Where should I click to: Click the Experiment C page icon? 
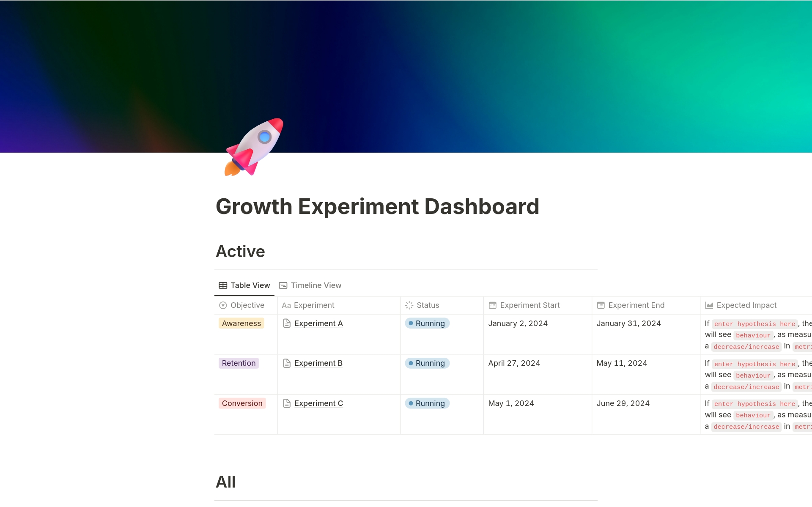pyautogui.click(x=287, y=403)
